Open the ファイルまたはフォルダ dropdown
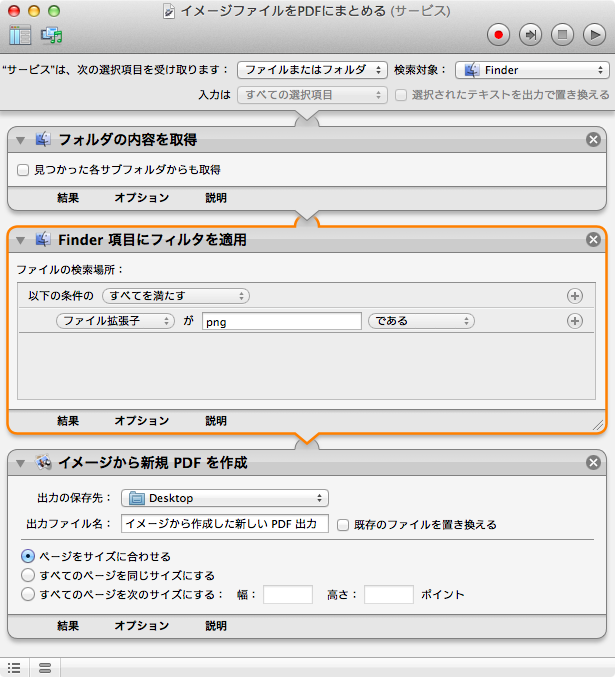The width and height of the screenshot is (615, 677). pos(312,70)
